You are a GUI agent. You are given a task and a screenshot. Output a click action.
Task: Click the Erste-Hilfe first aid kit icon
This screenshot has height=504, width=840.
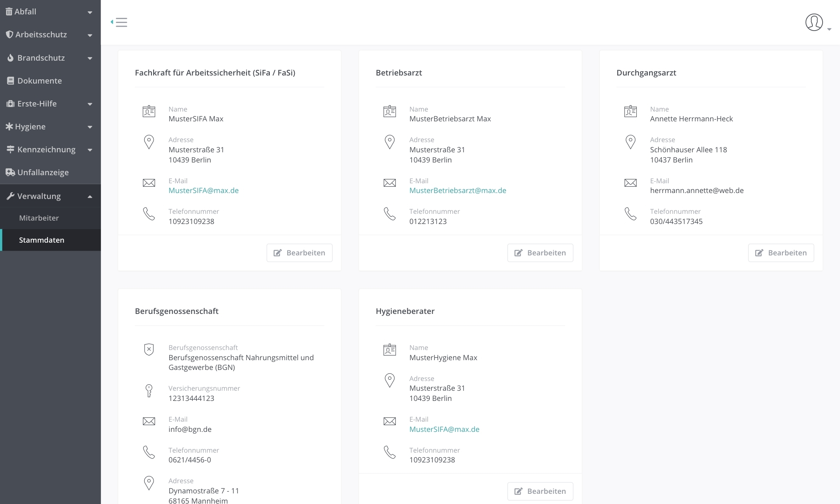[11, 104]
